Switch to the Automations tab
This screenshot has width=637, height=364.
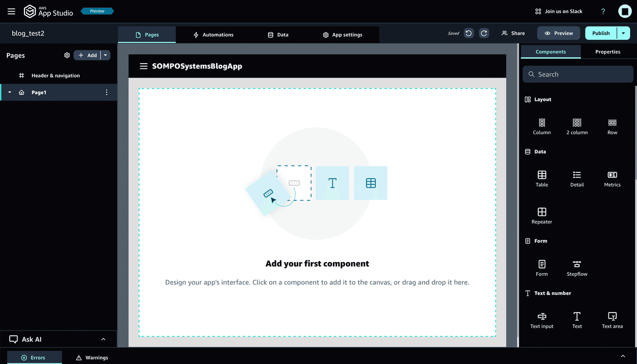(213, 35)
